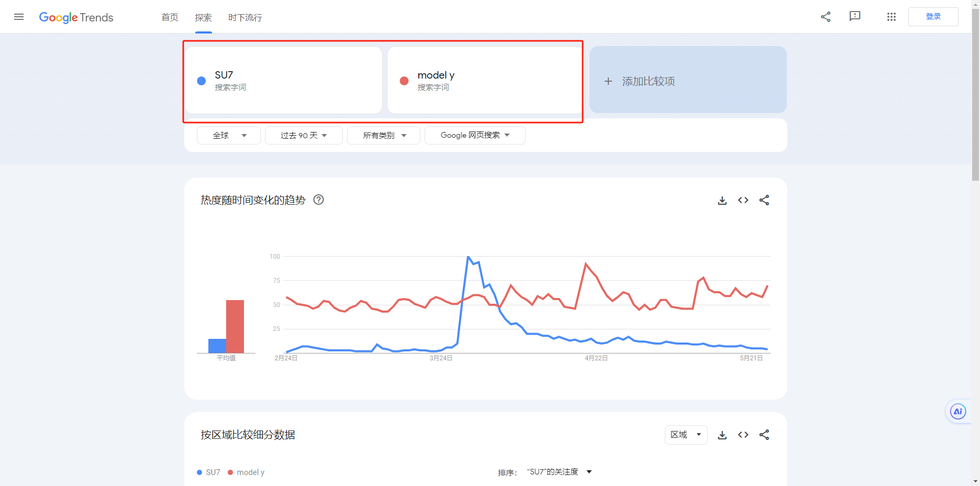Open the Google 网页搜索 type dropdown
The height and width of the screenshot is (486, 980).
(475, 135)
